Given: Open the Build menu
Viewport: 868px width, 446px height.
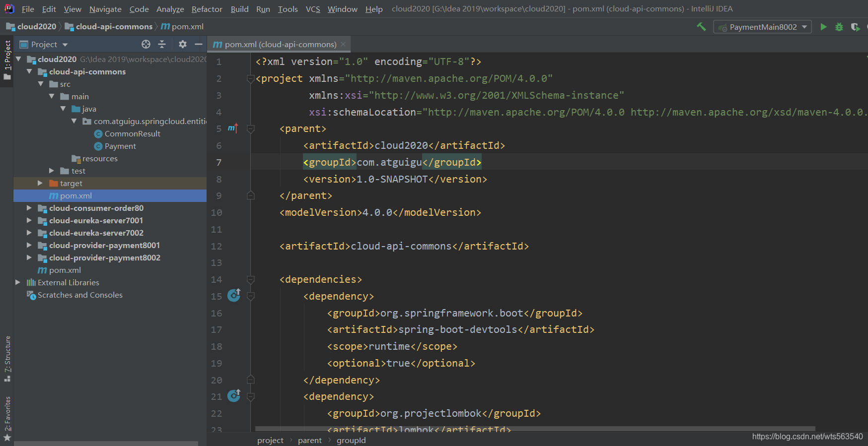Looking at the screenshot, I should pyautogui.click(x=240, y=9).
